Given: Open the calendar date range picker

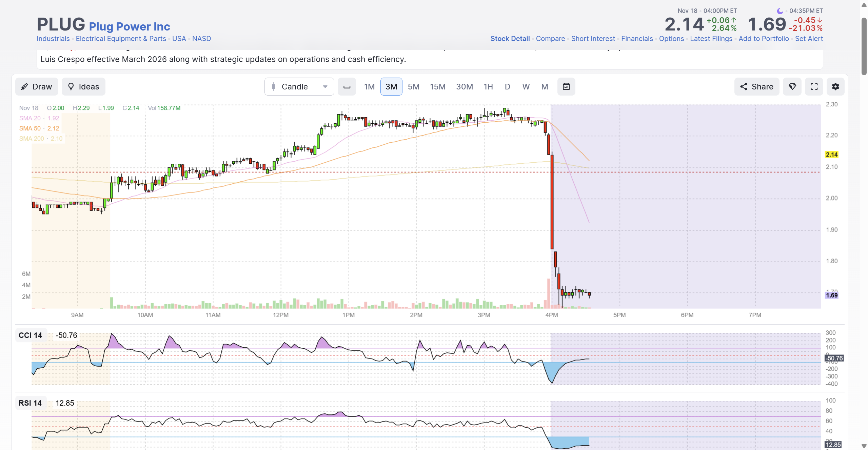Looking at the screenshot, I should coord(566,87).
